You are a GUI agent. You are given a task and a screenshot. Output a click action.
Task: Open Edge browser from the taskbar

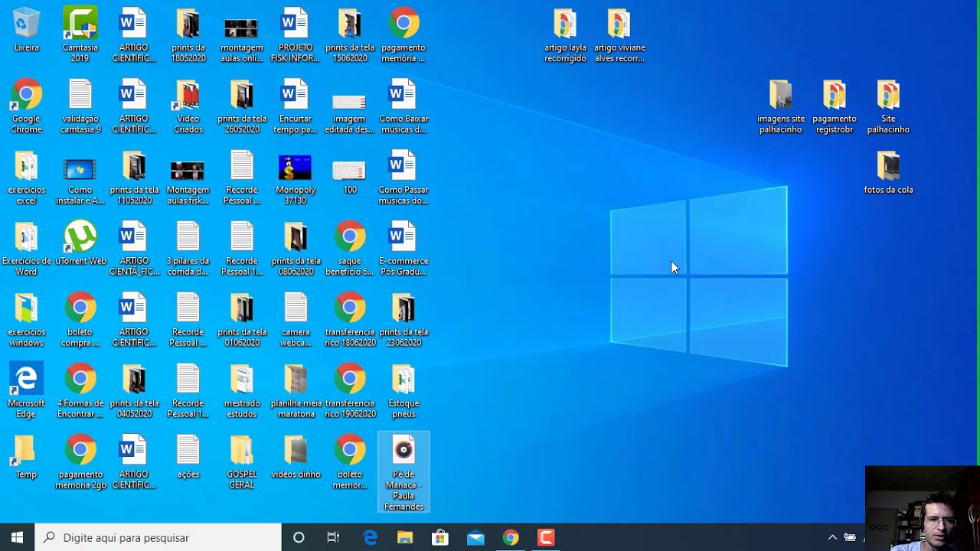pos(370,537)
